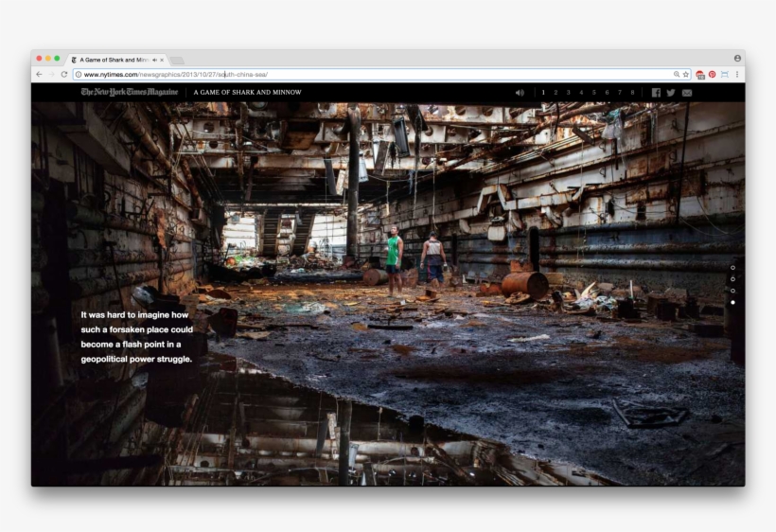776x532 pixels.
Task: Mute the page audio with the speaker icon
Action: pyautogui.click(x=520, y=93)
